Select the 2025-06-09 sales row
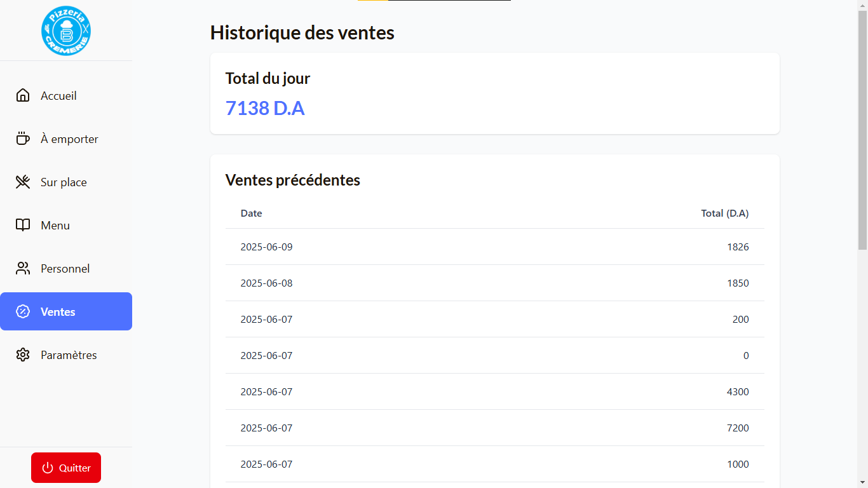 [494, 247]
